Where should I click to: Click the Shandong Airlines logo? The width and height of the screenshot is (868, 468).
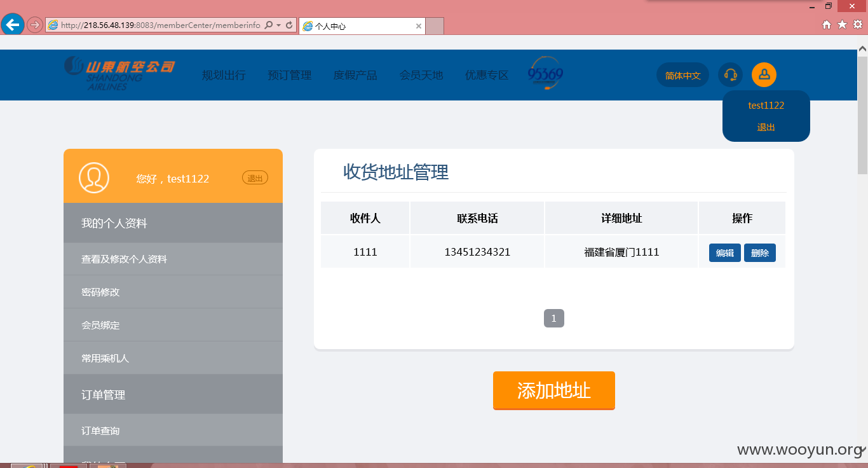119,73
